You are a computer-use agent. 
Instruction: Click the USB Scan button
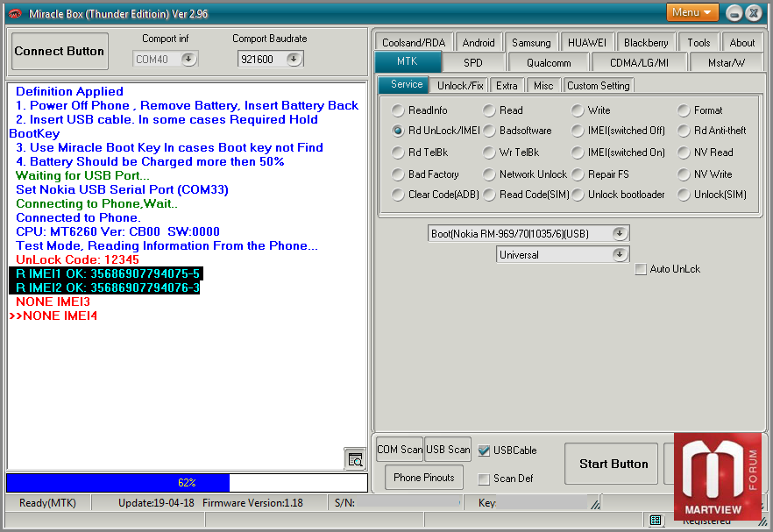(448, 449)
